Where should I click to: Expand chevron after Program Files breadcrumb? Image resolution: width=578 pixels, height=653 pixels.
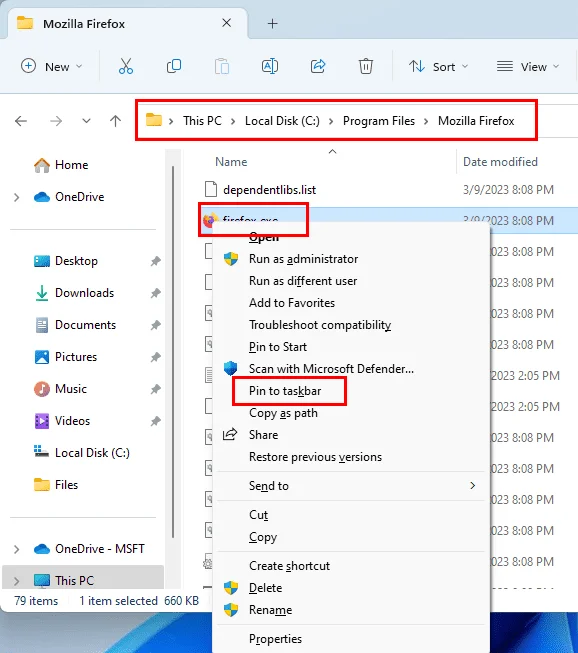(426, 121)
